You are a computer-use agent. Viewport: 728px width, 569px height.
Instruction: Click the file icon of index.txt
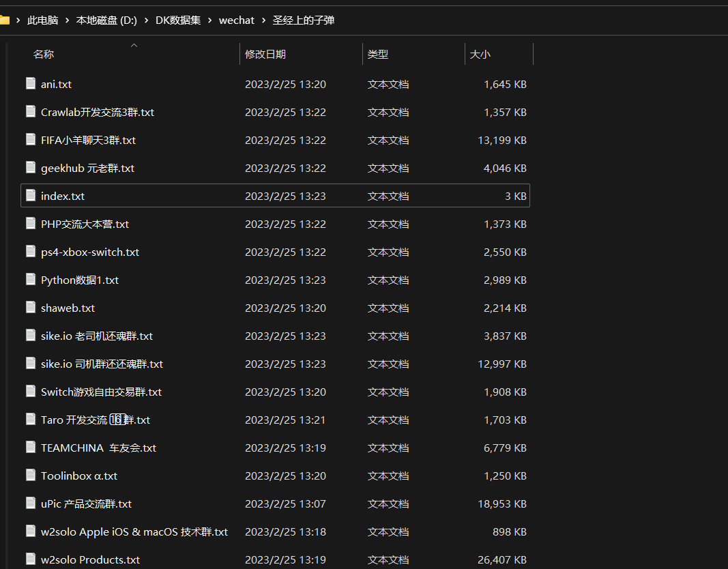pos(30,196)
